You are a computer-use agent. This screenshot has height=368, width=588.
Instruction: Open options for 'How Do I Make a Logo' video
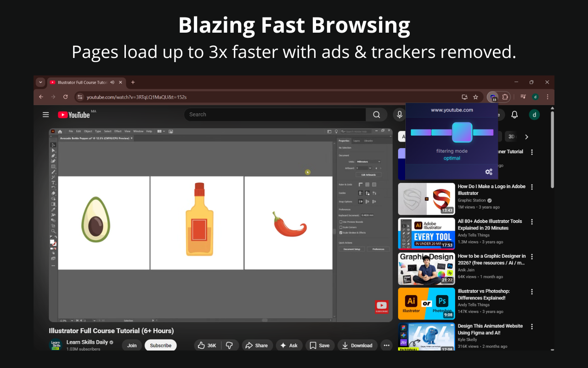[532, 187]
